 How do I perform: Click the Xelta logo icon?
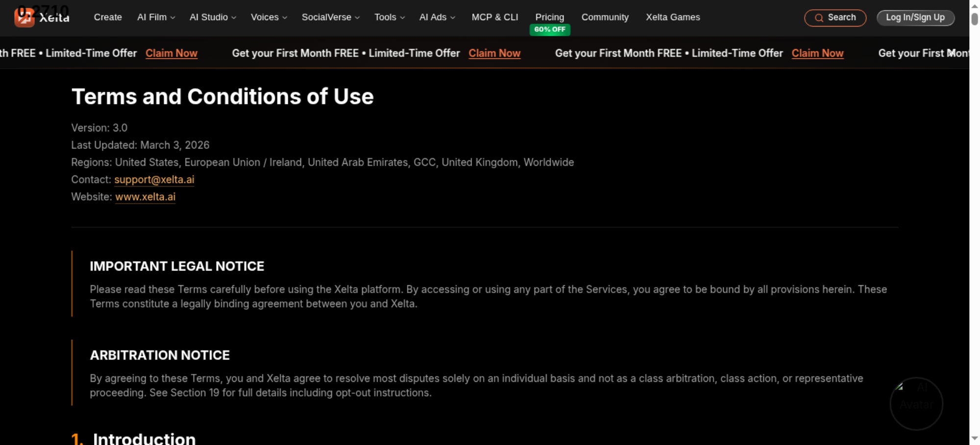(24, 18)
